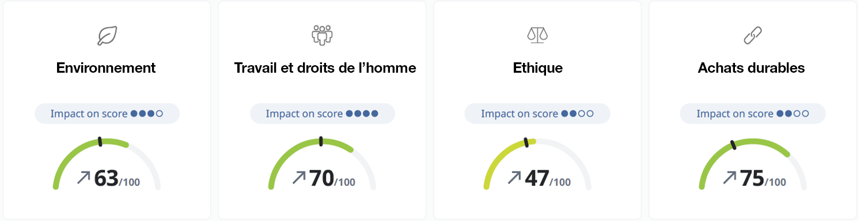868x221 pixels.
Task: Click the trend arrow beside score 47
Action: [514, 178]
